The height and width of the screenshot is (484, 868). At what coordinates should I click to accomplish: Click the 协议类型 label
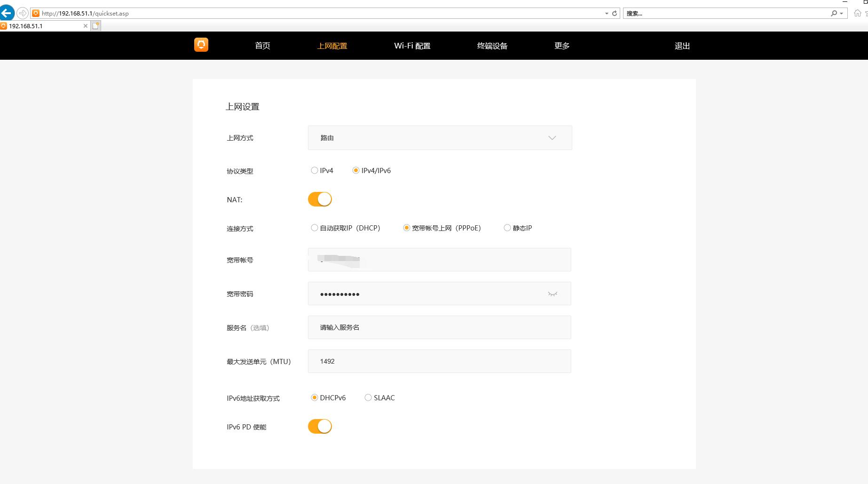(x=240, y=171)
